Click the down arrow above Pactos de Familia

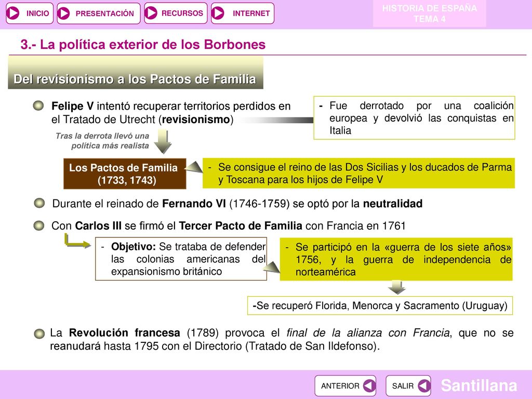point(163,142)
